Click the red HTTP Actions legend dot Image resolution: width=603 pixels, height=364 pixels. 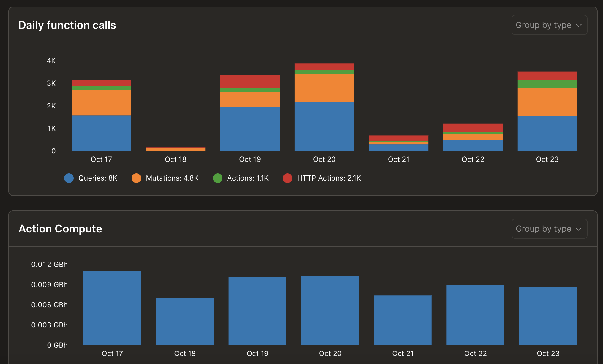[x=288, y=178]
